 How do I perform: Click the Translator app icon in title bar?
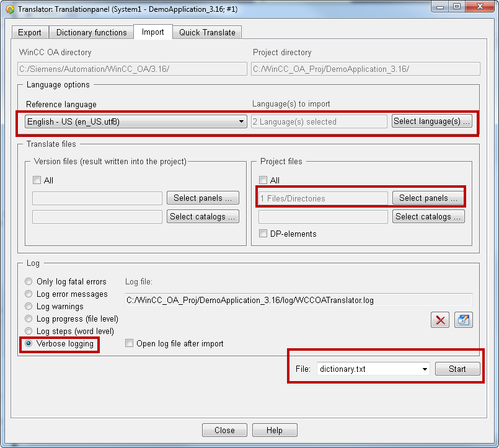point(9,9)
